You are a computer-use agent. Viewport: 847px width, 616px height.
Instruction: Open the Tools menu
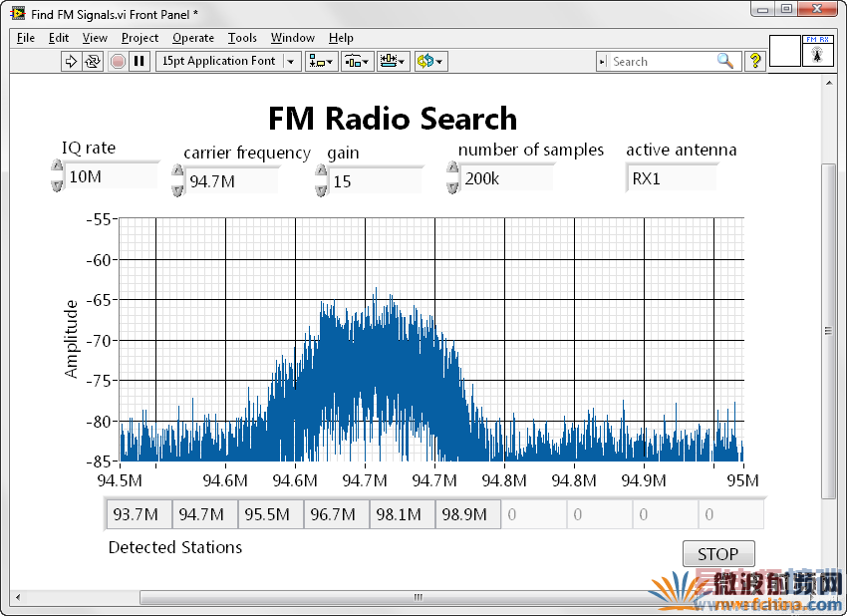[x=242, y=38]
